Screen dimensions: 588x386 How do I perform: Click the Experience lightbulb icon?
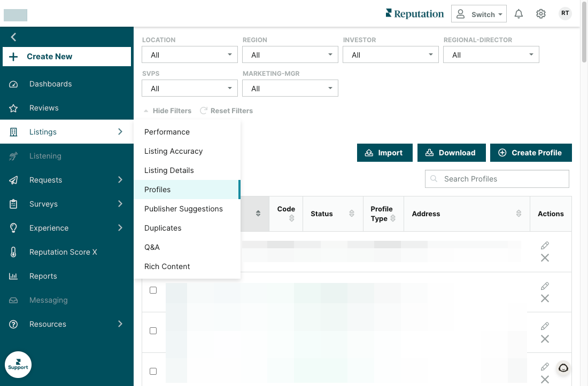pos(13,228)
